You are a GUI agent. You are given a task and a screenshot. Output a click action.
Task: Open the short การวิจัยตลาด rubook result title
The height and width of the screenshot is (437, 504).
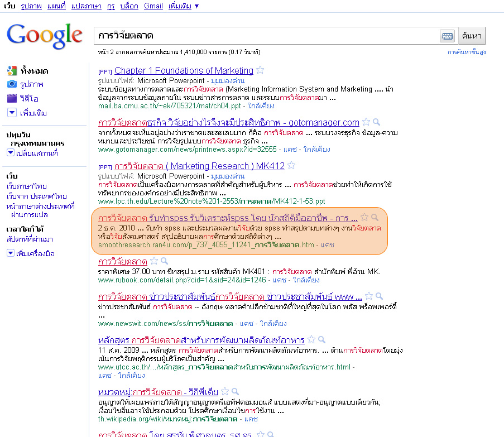122,261
